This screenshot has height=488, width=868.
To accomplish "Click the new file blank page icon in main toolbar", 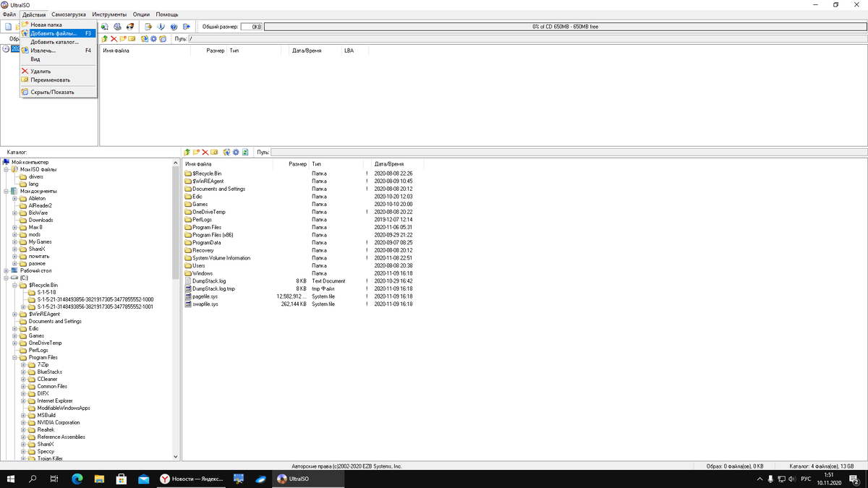I will 8,27.
